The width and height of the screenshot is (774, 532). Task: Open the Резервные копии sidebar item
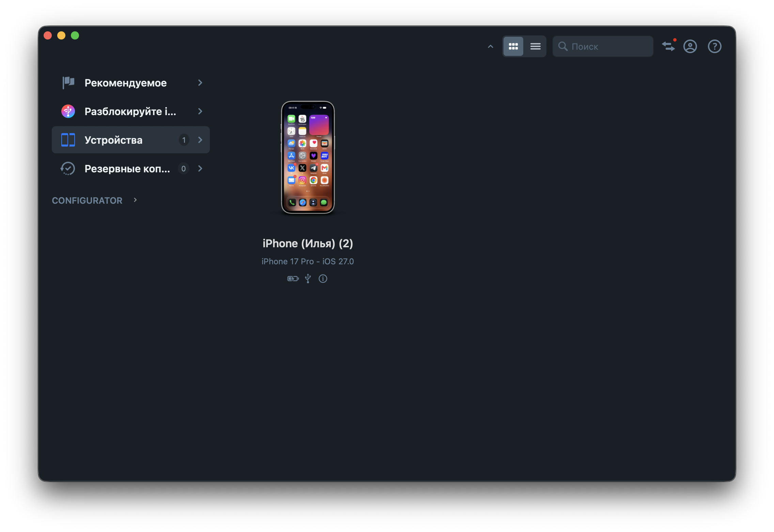131,169
